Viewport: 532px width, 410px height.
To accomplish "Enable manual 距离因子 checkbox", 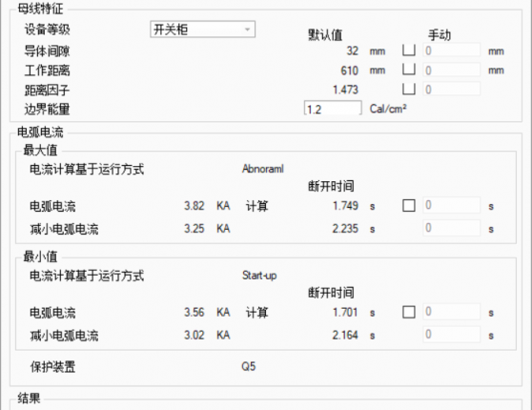I will coord(409,89).
